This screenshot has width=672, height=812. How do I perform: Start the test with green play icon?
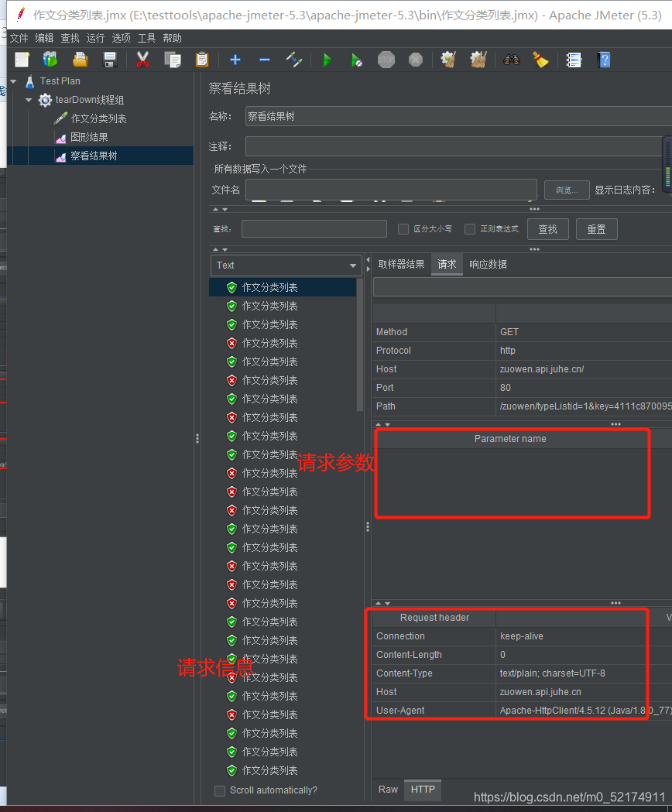tap(327, 60)
